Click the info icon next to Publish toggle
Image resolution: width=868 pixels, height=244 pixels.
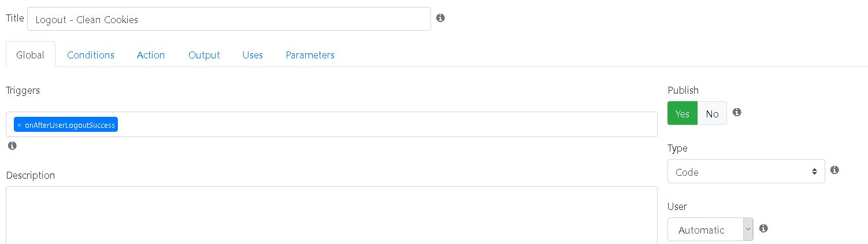click(x=737, y=112)
